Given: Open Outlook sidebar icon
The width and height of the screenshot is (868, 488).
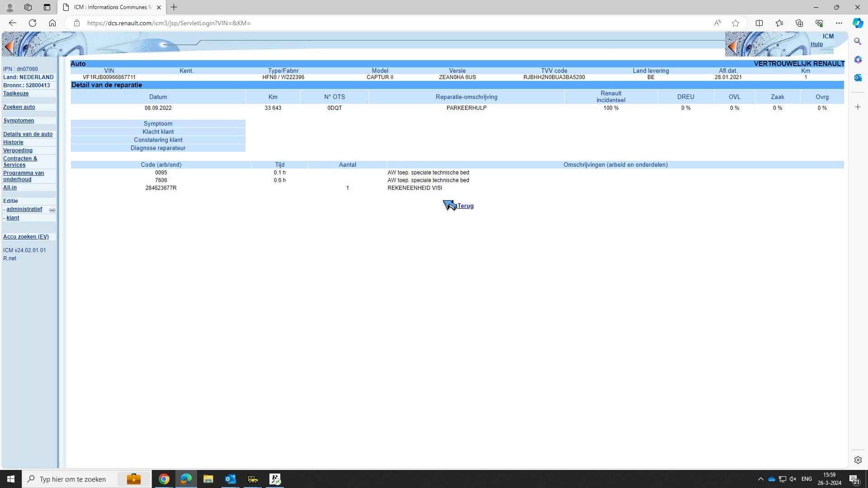Looking at the screenshot, I should (858, 78).
